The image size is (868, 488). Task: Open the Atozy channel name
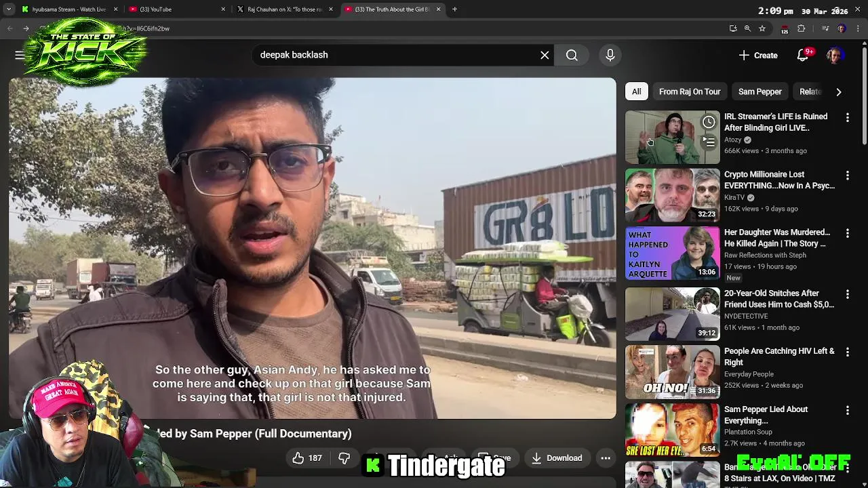(732, 140)
